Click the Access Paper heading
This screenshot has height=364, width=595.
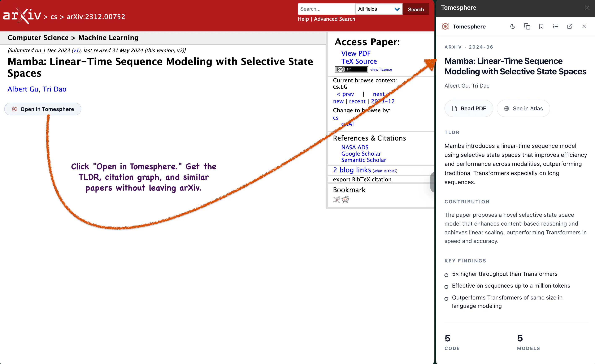point(367,42)
